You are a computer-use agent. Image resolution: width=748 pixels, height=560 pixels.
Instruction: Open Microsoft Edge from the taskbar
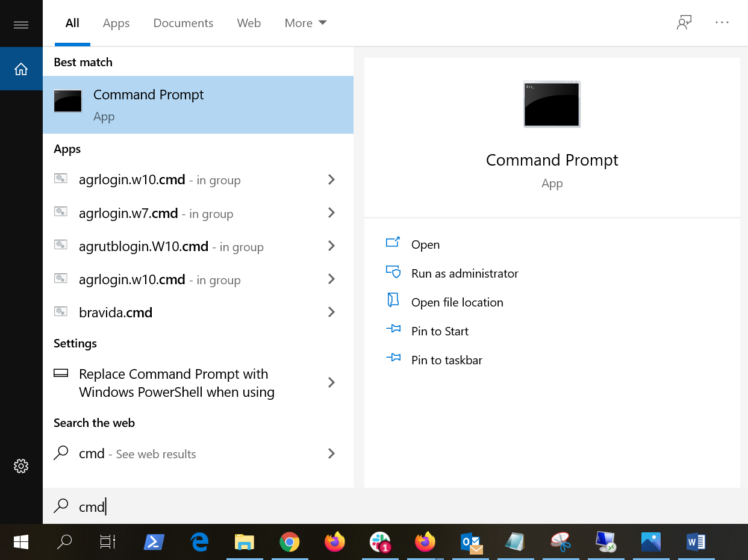[199, 543]
